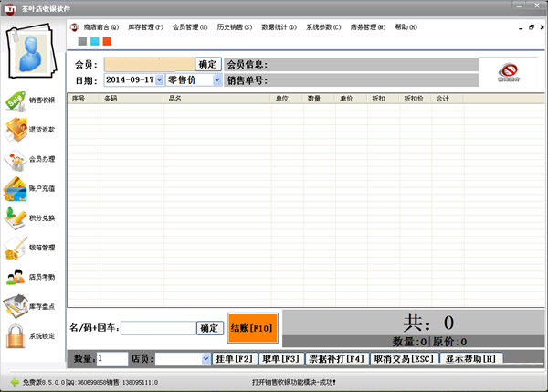
Task: Click the user avatar picture
Action: [31, 51]
